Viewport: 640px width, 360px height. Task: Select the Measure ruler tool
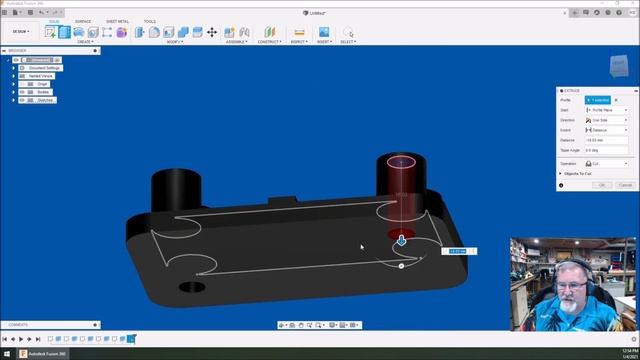299,32
